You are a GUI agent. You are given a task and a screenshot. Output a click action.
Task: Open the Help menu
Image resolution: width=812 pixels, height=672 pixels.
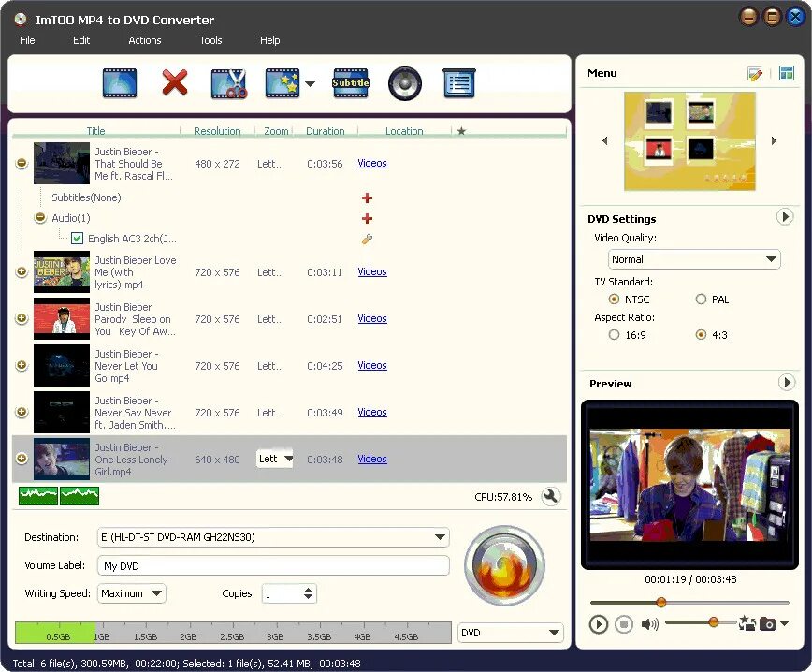[x=269, y=40]
